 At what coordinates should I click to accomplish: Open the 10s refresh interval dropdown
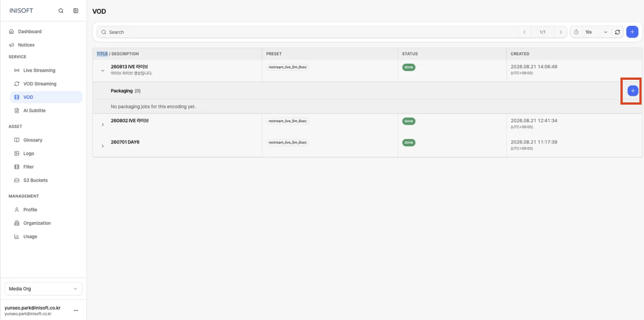click(x=597, y=32)
